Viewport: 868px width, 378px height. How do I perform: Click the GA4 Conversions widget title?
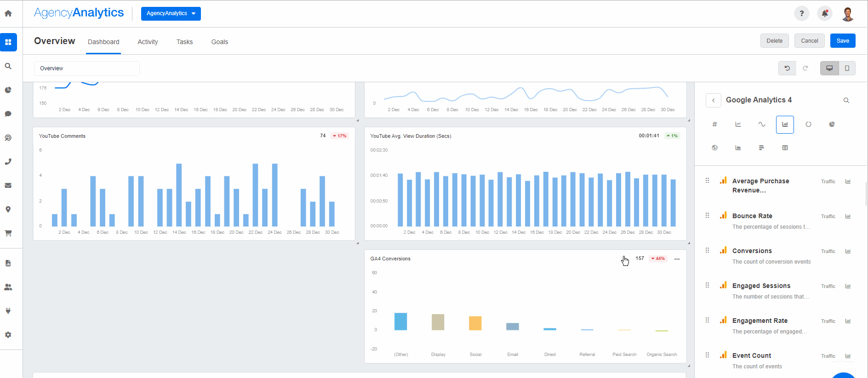390,259
